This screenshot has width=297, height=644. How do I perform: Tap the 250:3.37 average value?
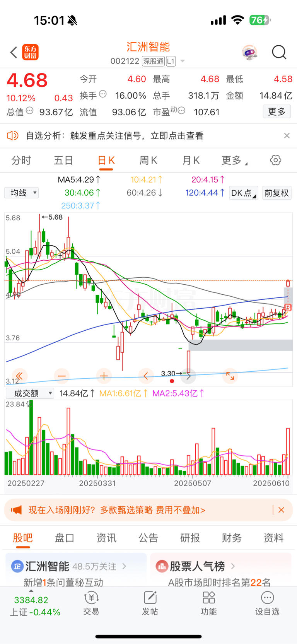click(81, 205)
